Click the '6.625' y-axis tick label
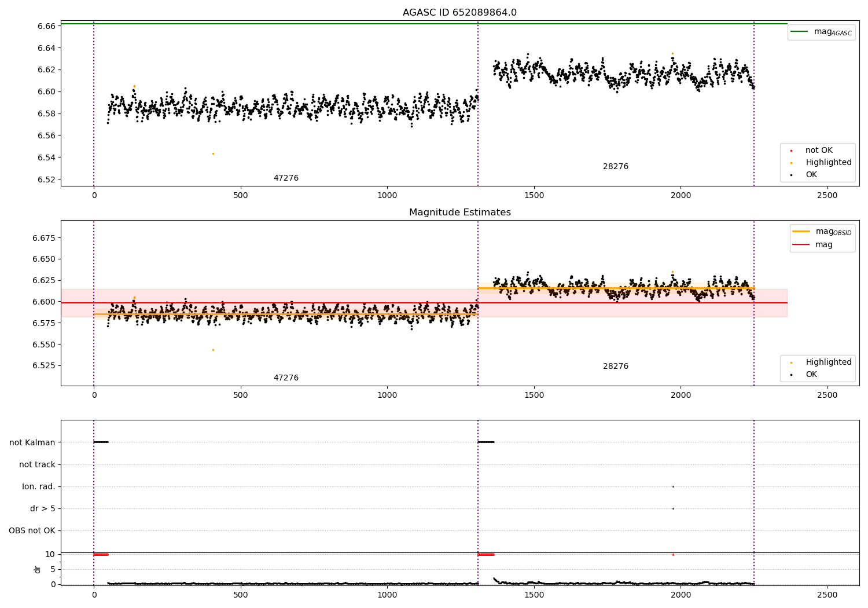 tap(44, 280)
